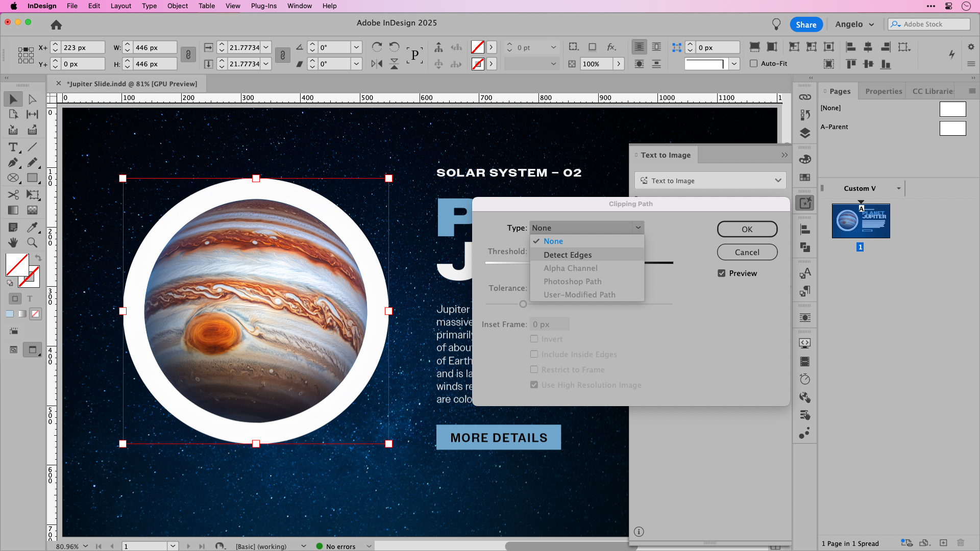
Task: Expand the Text to Image selector
Action: [x=778, y=180]
